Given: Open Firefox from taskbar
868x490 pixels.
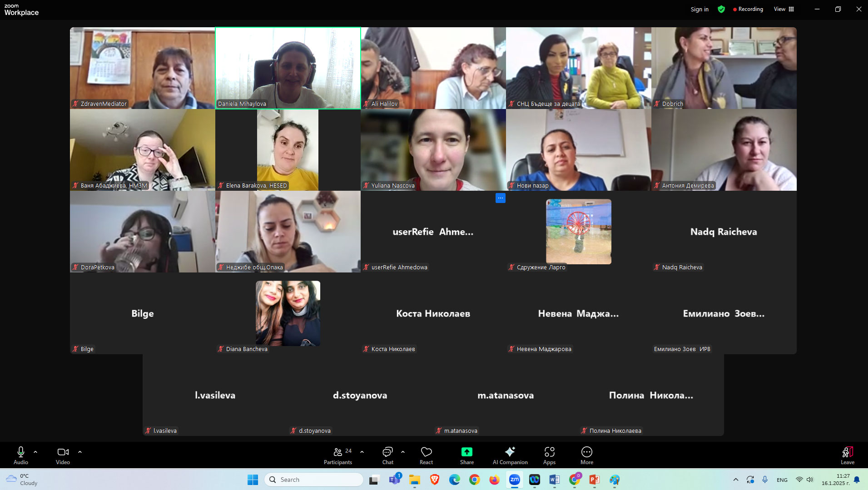Looking at the screenshot, I should point(495,480).
